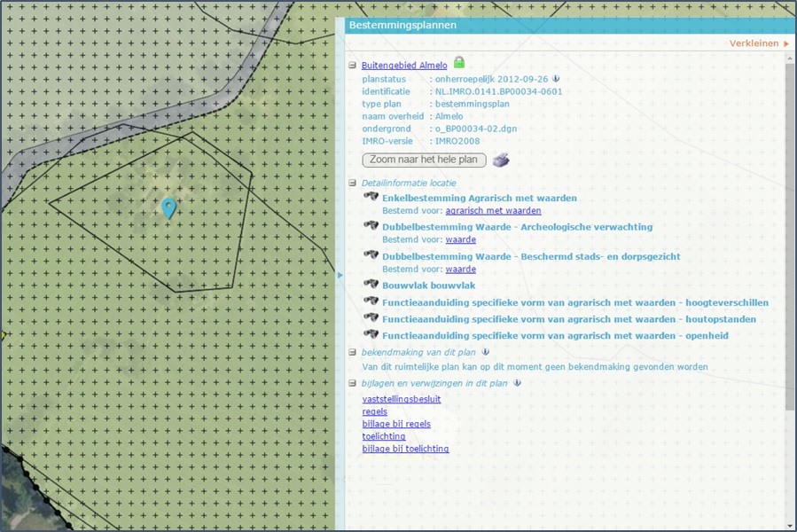Click the scrollbar down arrow at panel bottom
Screen dimensions: 797x532
coord(789,526)
